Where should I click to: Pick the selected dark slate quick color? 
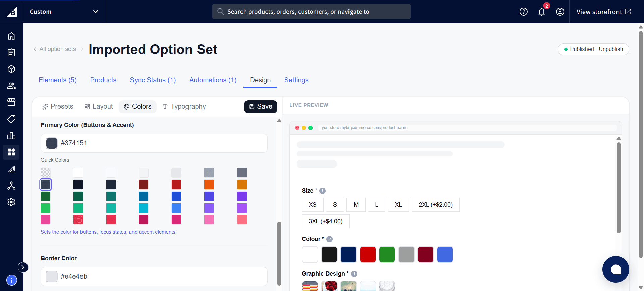click(x=46, y=185)
